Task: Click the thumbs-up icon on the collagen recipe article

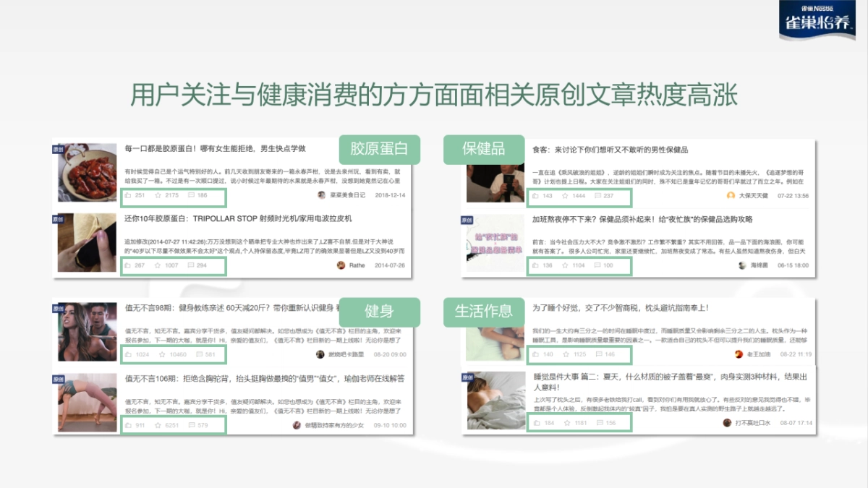Action: pyautogui.click(x=128, y=195)
